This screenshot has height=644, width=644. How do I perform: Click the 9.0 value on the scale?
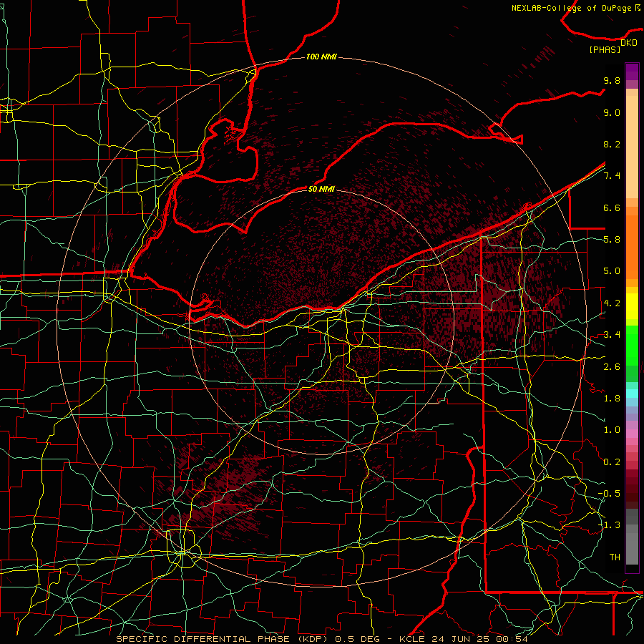click(x=612, y=112)
